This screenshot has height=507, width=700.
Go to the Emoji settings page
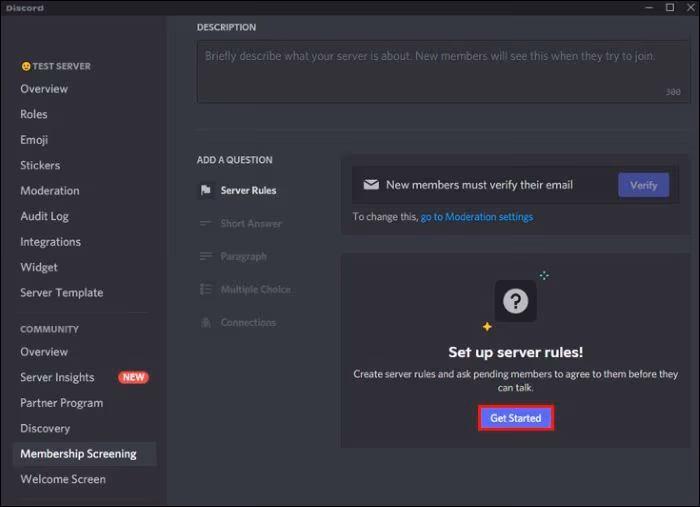34,140
